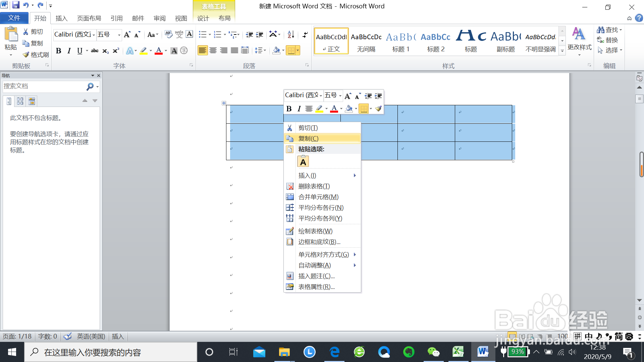Click the ribbon font color red A
The image size is (644, 362).
(159, 51)
